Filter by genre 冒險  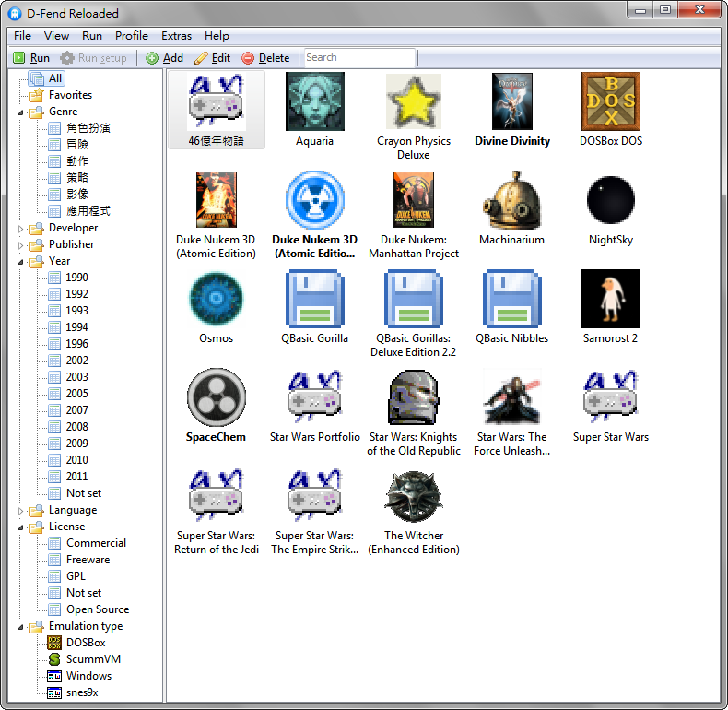tap(77, 145)
